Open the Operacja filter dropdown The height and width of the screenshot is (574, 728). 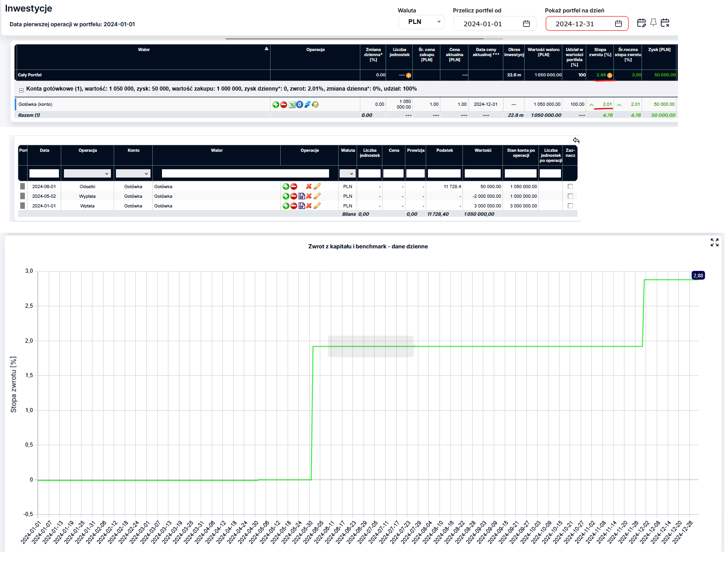click(87, 173)
